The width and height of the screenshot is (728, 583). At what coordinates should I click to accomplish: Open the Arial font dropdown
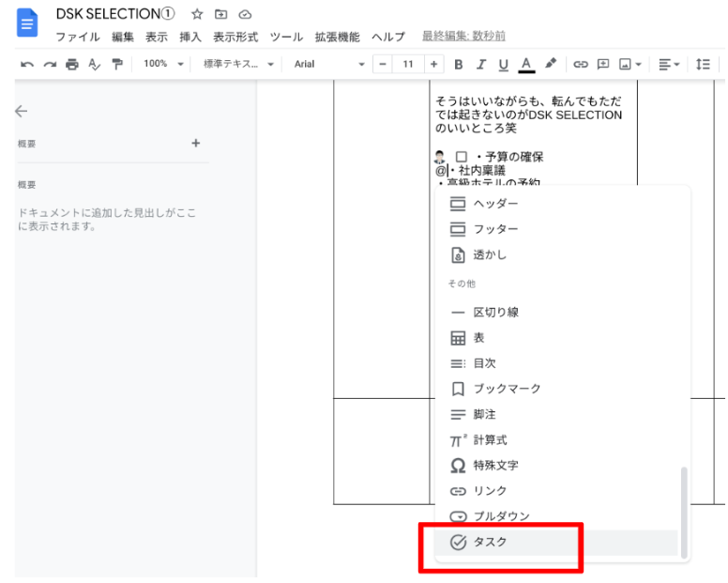coord(329,64)
